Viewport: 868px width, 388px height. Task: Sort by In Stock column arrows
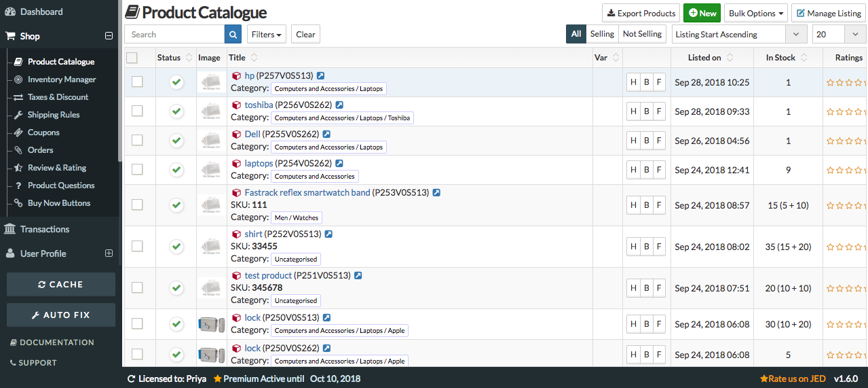(804, 58)
